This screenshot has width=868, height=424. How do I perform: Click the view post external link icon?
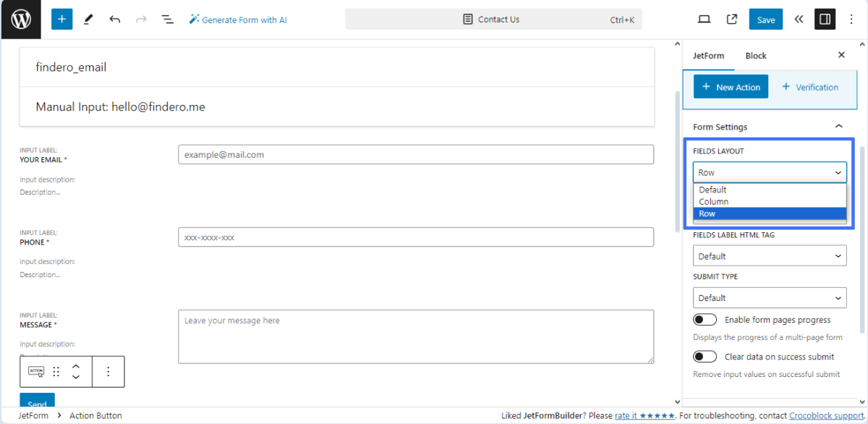(x=731, y=19)
